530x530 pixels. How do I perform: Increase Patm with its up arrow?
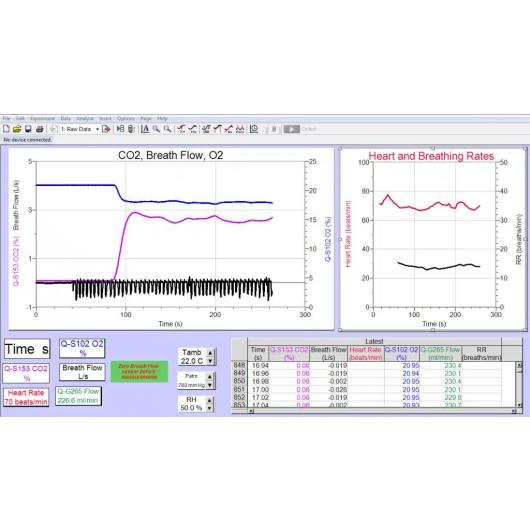point(210,377)
